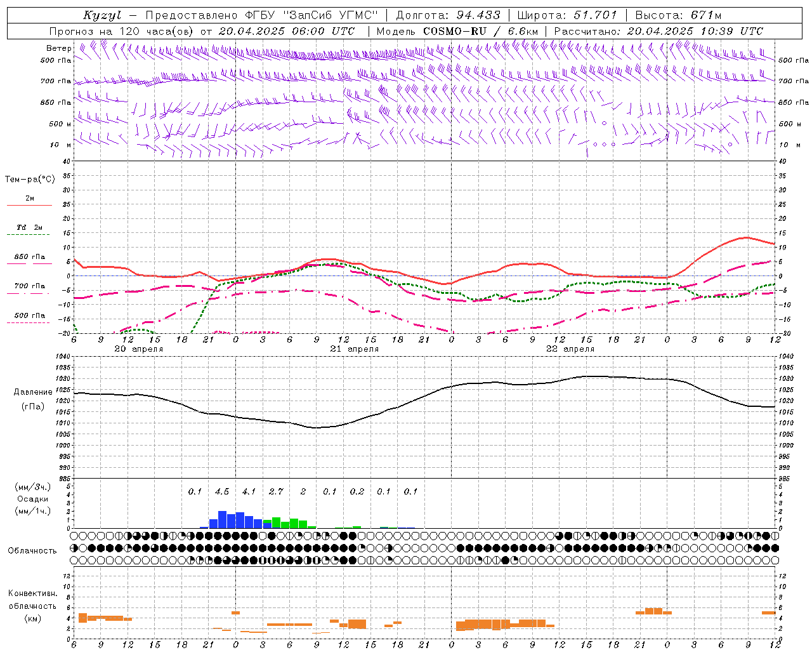Click 'Рассчитано: 20.04.2025 10:39 UTC' timestamp

pos(658,31)
